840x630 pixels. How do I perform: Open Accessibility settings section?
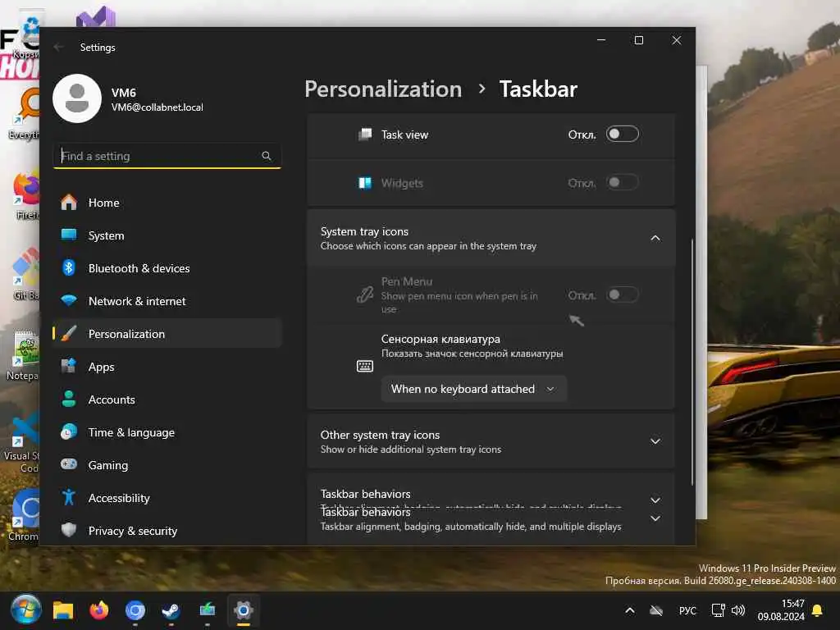[167, 498]
